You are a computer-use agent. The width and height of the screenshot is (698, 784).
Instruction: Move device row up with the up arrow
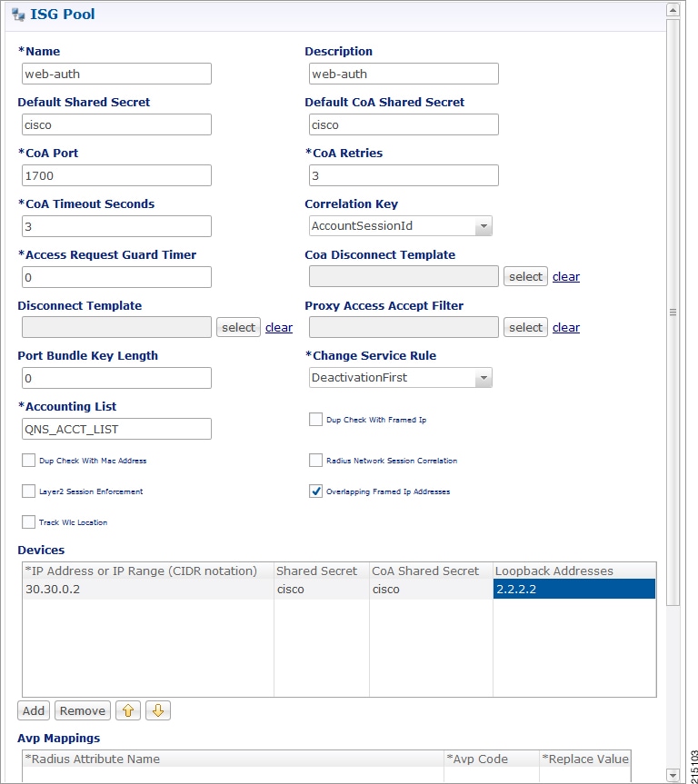(x=128, y=710)
